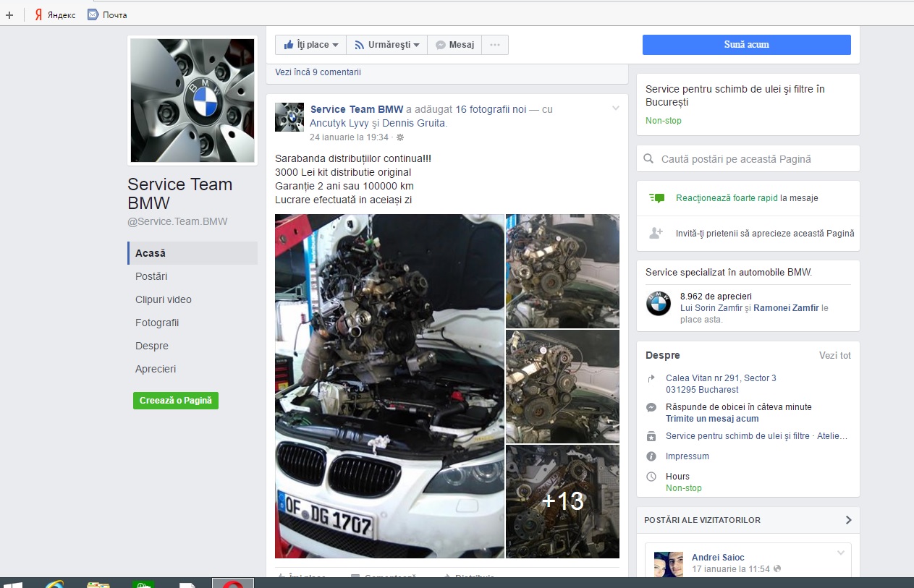
Task: Click the Caută postări search field
Action: 753,159
